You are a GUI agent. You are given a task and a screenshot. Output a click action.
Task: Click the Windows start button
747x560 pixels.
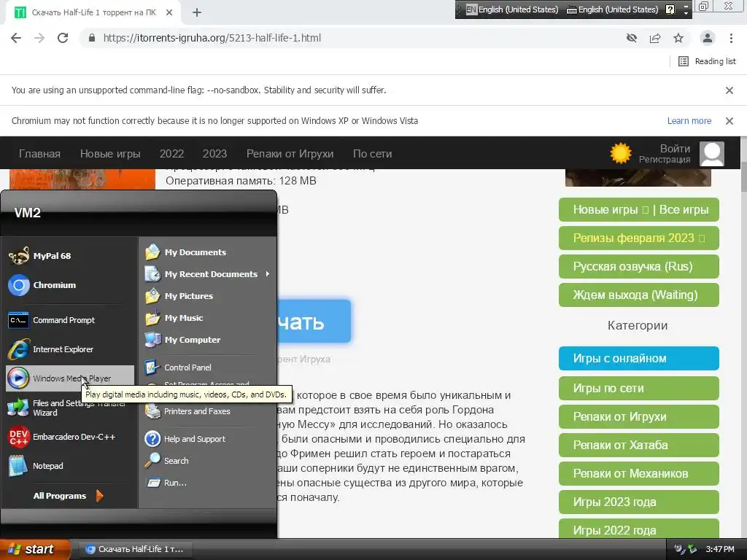(x=34, y=549)
